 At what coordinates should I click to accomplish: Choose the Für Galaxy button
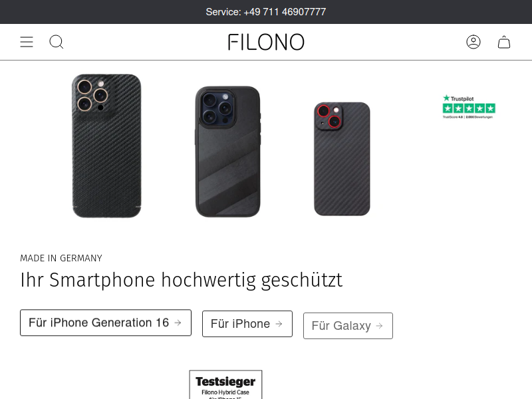(x=348, y=326)
